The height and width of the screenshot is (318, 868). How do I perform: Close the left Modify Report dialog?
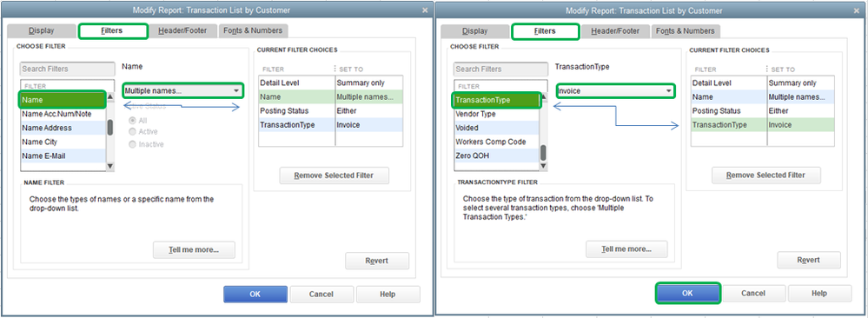point(425,10)
